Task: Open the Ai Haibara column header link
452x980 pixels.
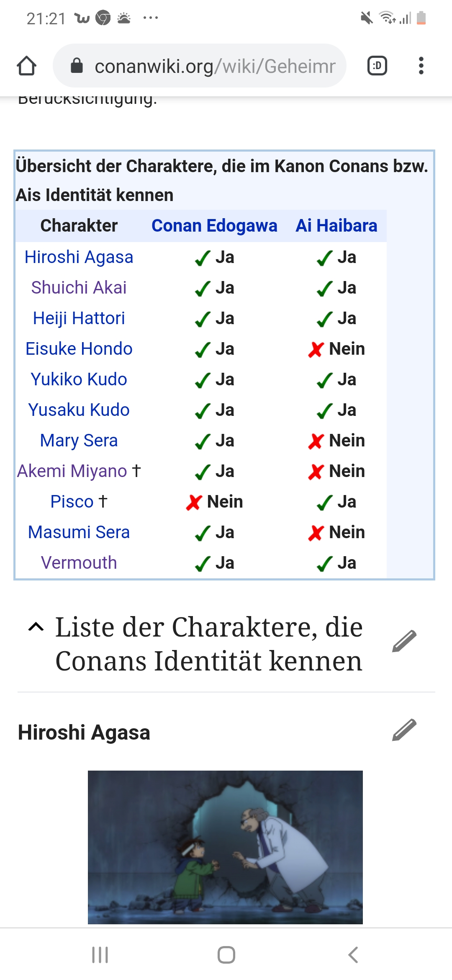Action: pos(336,226)
